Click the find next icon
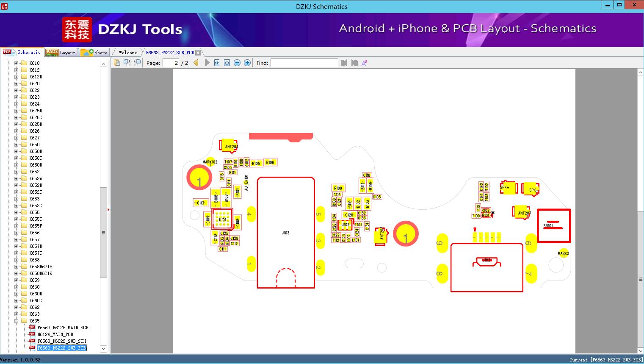 pyautogui.click(x=354, y=63)
